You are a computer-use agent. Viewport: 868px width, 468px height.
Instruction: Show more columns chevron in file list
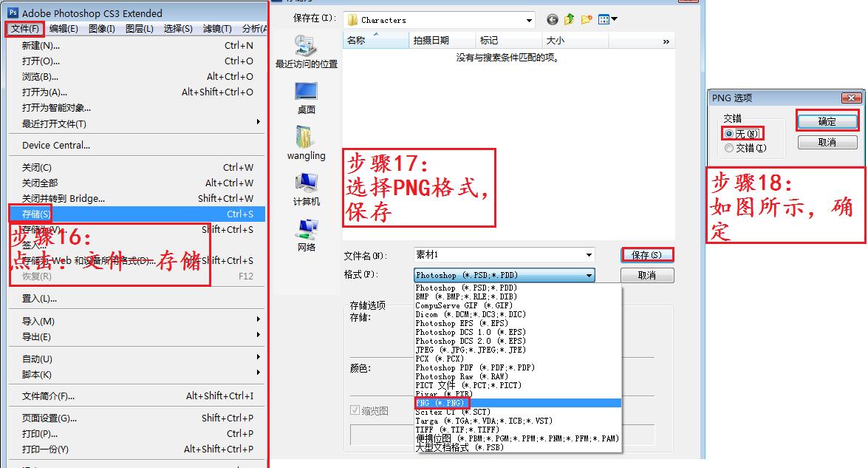pyautogui.click(x=666, y=41)
